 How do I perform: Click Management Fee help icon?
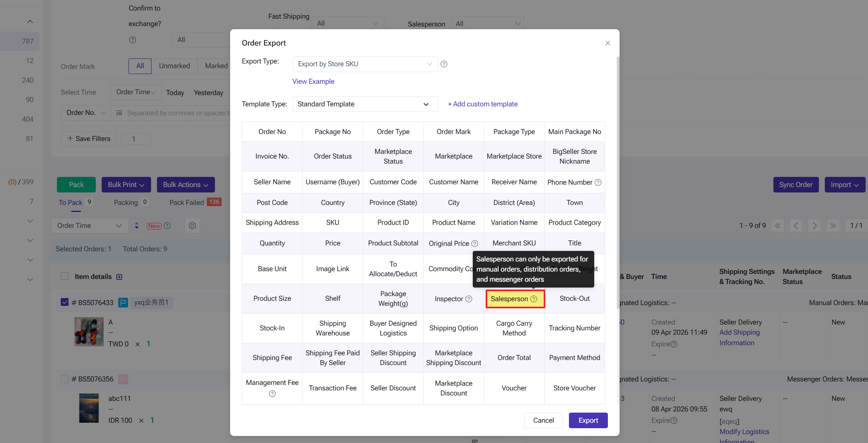tap(272, 394)
